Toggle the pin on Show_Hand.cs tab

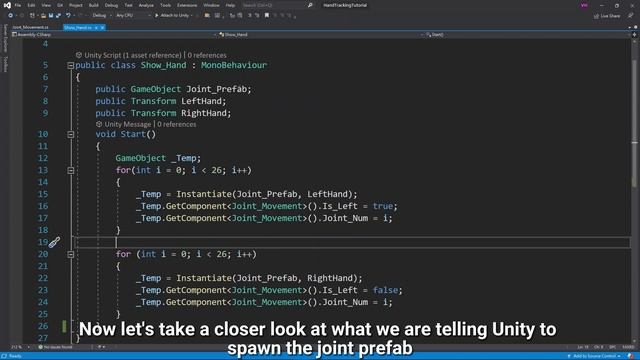coord(96,27)
